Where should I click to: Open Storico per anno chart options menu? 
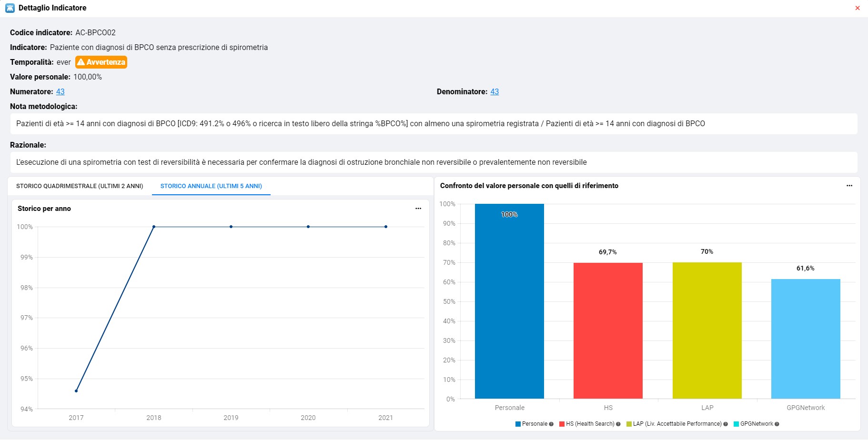point(418,209)
